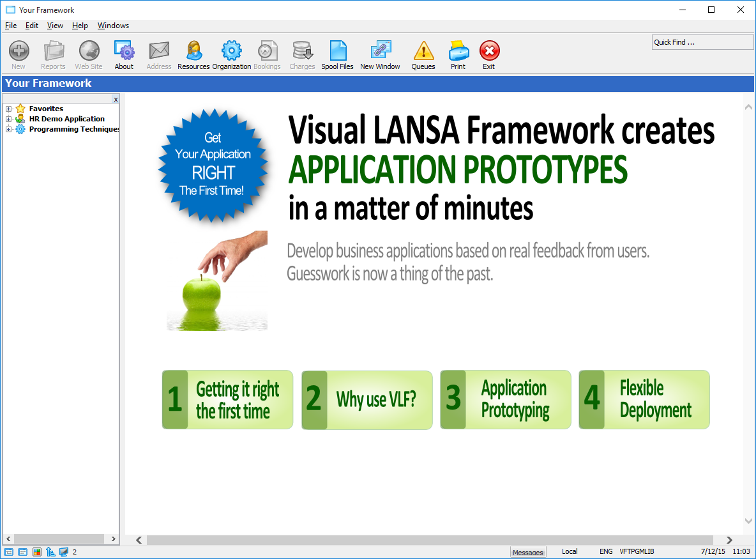Click the blue 'Get Your Application RIGHT' badge
Image resolution: width=756 pixels, height=559 pixels.
[x=213, y=165]
